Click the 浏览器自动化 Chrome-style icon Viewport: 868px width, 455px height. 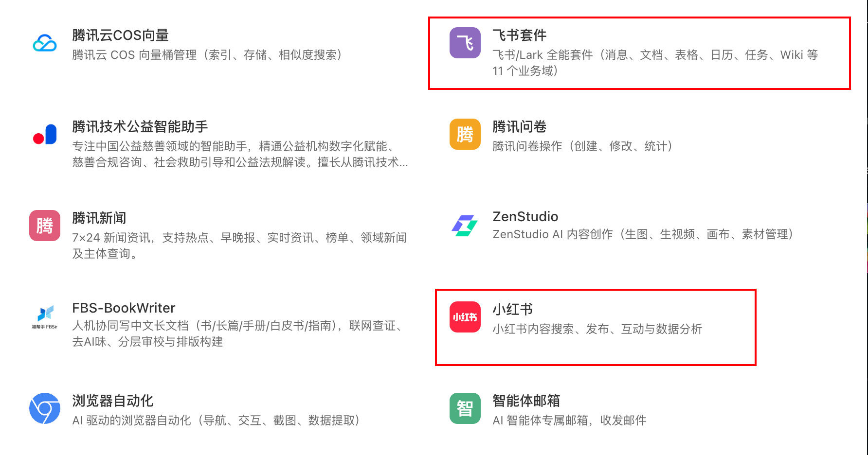[x=45, y=408]
